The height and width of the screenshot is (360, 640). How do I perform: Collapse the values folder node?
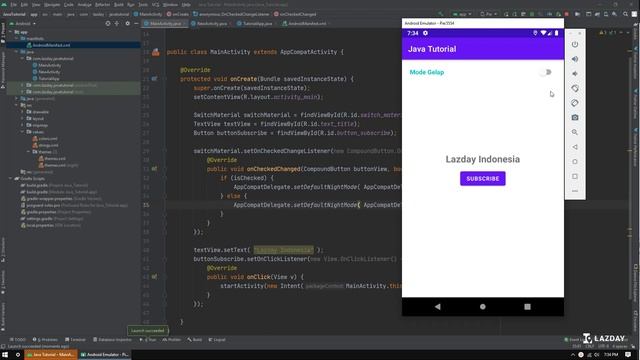pos(23,132)
